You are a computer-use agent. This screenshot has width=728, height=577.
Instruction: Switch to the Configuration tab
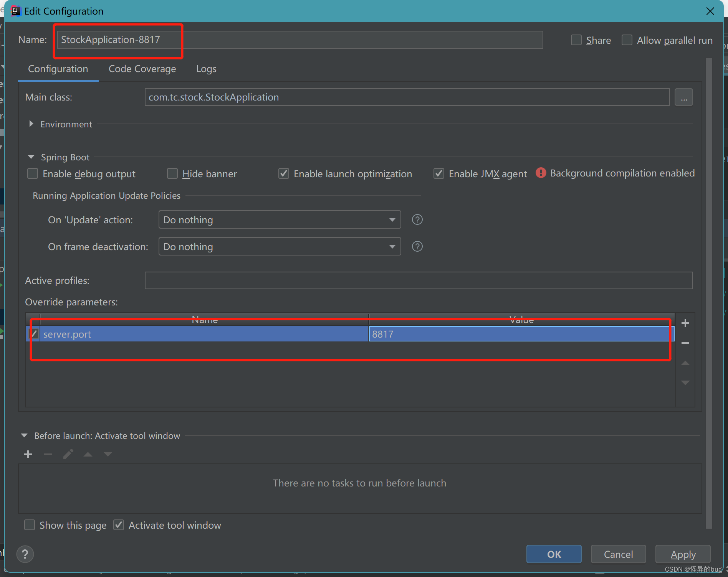58,69
